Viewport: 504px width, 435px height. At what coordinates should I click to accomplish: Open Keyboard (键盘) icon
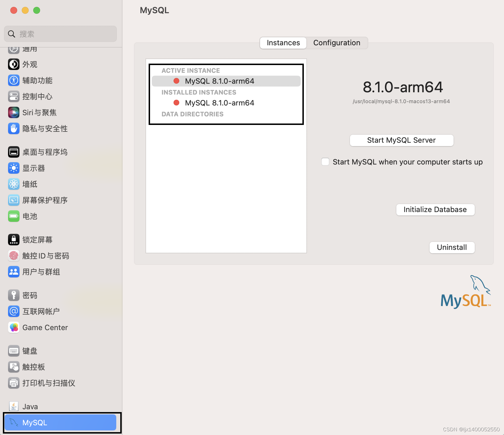14,351
